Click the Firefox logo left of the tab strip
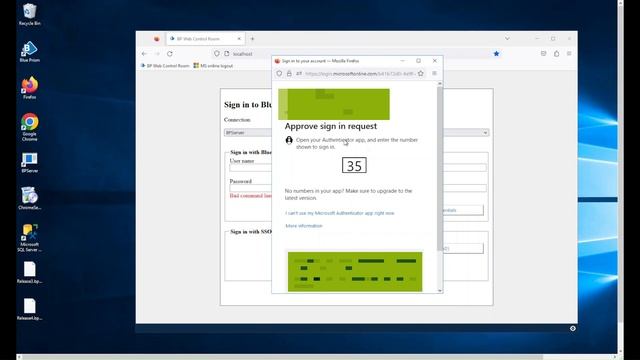This screenshot has height=360, width=640. click(157, 39)
